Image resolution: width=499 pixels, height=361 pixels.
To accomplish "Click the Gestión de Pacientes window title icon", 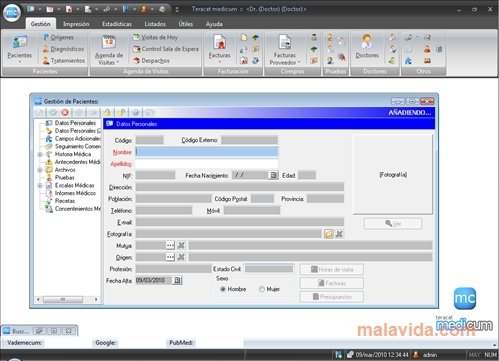I will click(38, 101).
